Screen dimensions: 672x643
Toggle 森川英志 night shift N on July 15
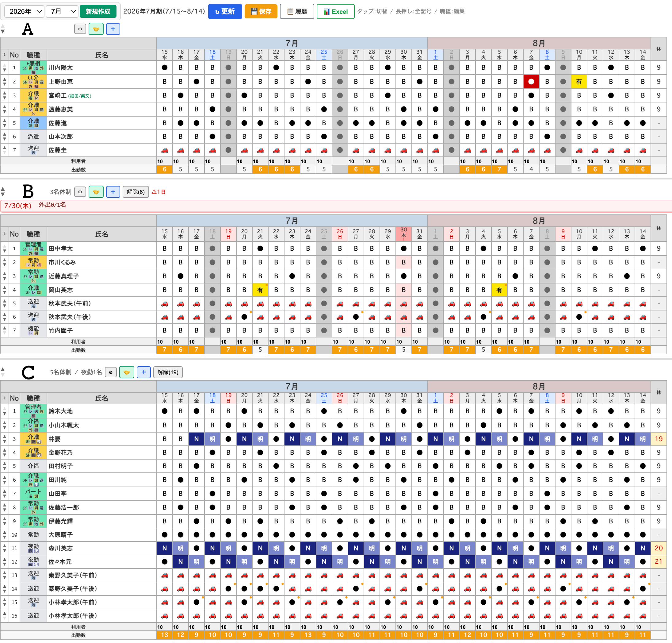[165, 548]
